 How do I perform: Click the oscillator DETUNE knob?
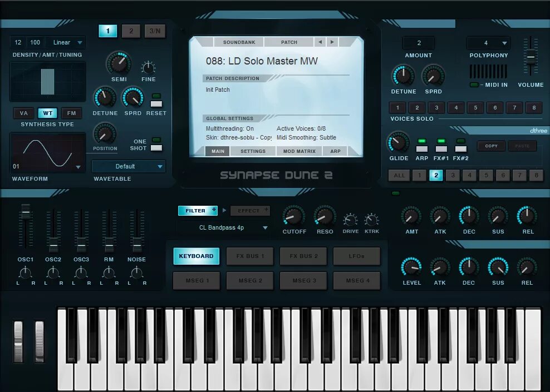105,97
